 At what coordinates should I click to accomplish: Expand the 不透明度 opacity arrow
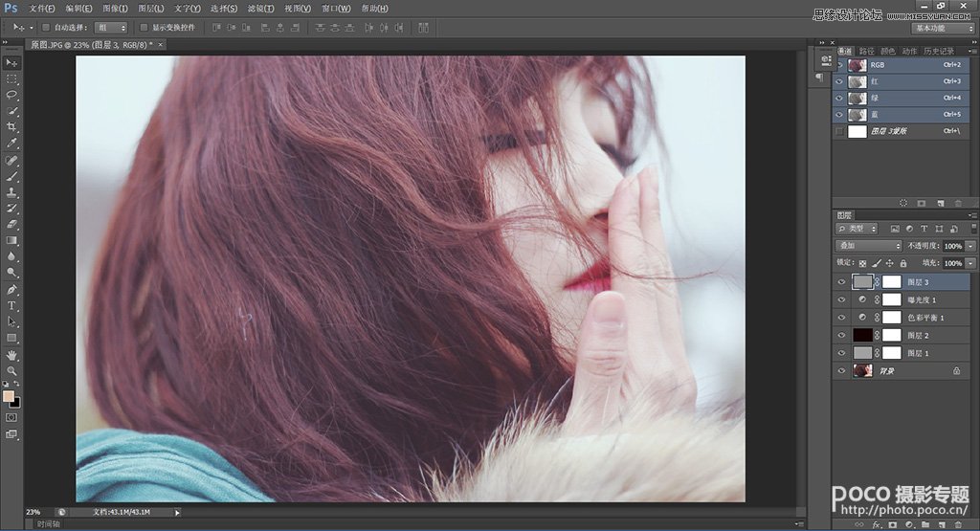[970, 246]
